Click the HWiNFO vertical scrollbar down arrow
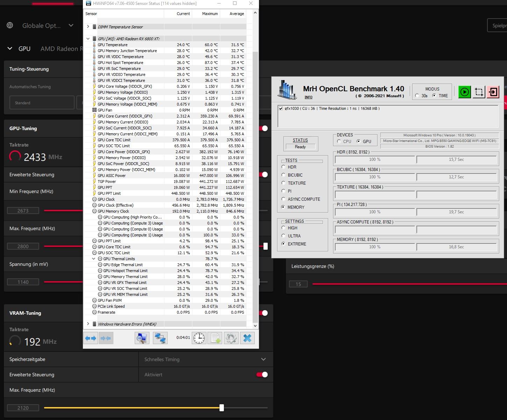Screen dimensions: 507x420 255,326
